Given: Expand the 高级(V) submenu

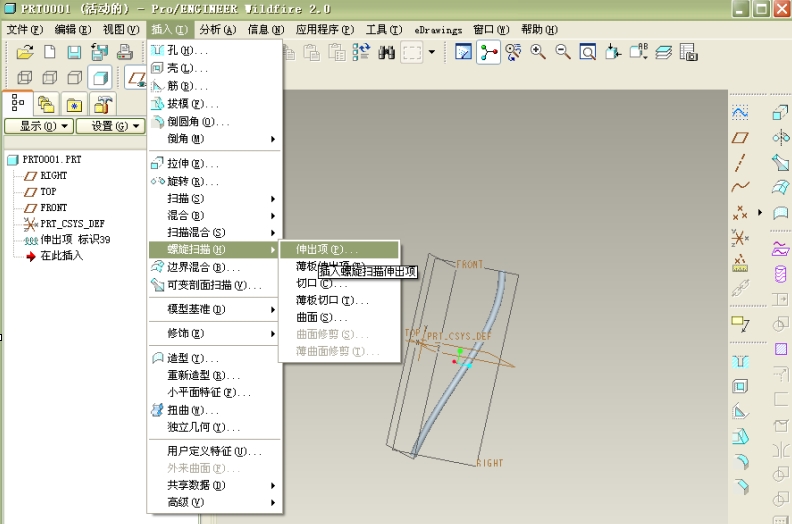Looking at the screenshot, I should (214, 503).
